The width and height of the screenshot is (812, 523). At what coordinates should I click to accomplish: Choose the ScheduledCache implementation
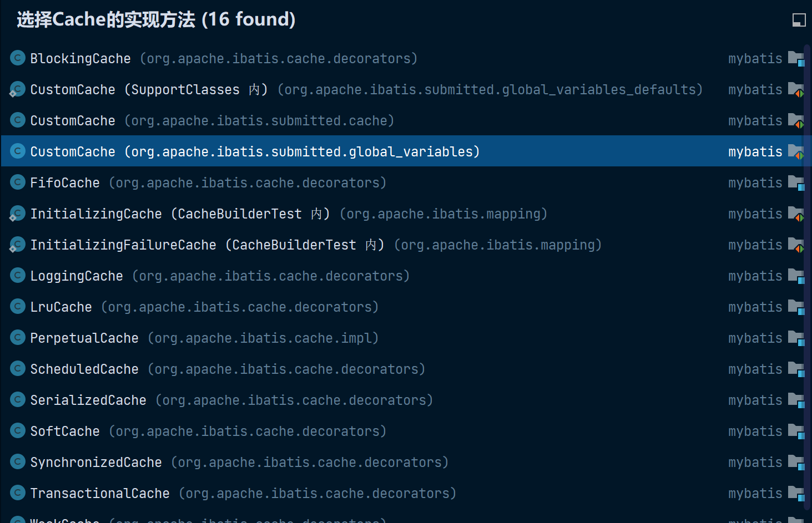tap(84, 369)
